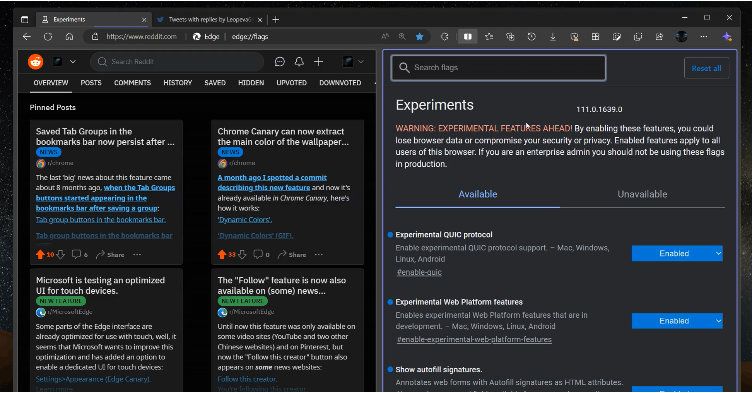The width and height of the screenshot is (752, 393).
Task: Click the site lock icon in address bar
Action: 95,36
